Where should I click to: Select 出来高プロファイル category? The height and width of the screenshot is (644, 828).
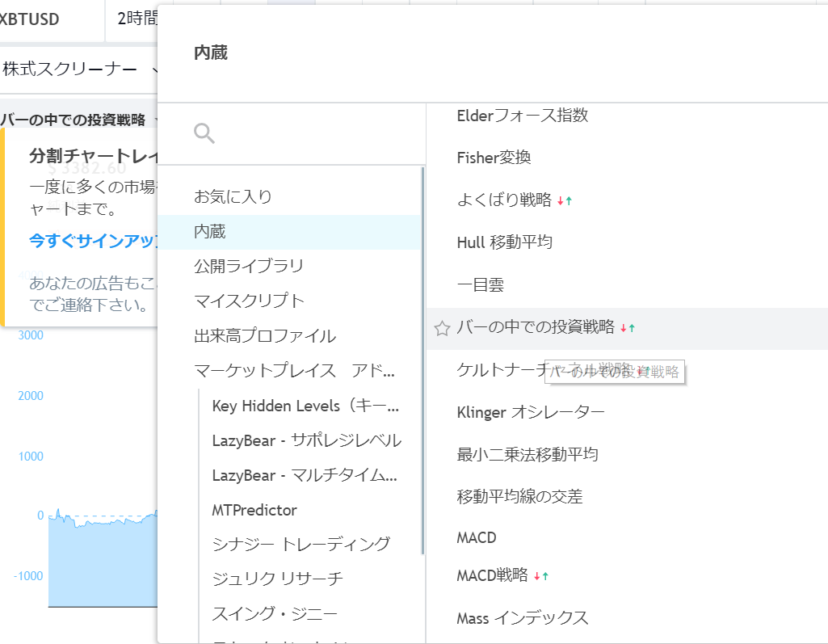[x=265, y=336]
